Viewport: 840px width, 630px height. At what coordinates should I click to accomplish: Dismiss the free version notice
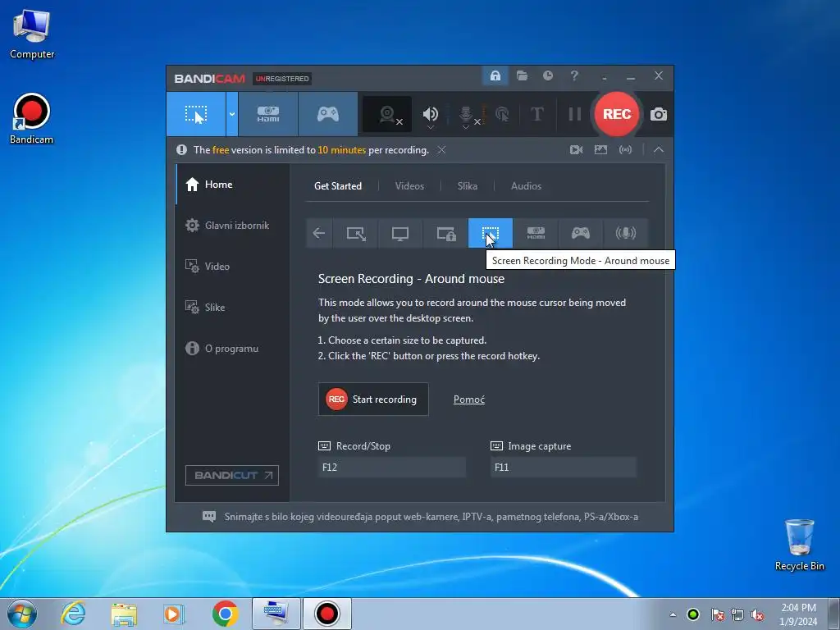pos(441,150)
